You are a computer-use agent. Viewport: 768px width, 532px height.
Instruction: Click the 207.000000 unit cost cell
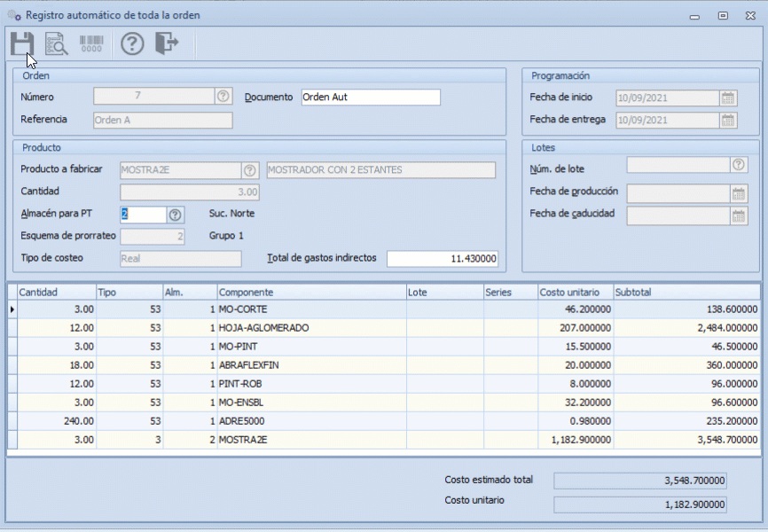coord(576,328)
